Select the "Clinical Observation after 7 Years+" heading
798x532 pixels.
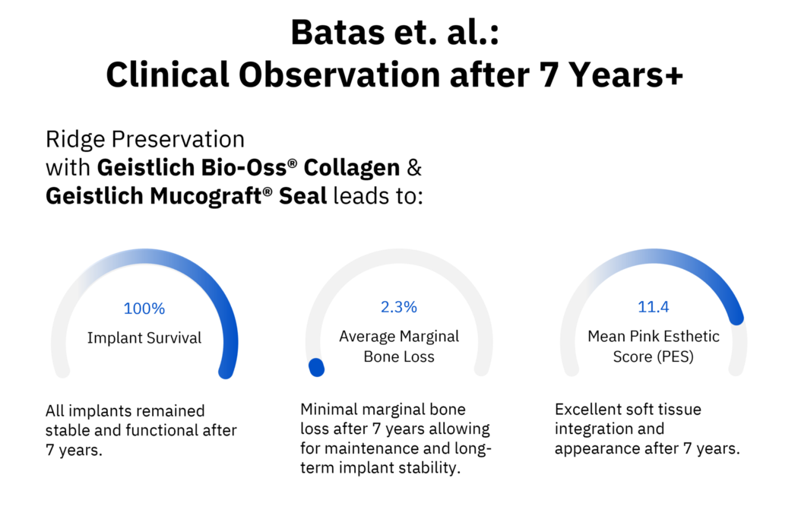pyautogui.click(x=394, y=74)
